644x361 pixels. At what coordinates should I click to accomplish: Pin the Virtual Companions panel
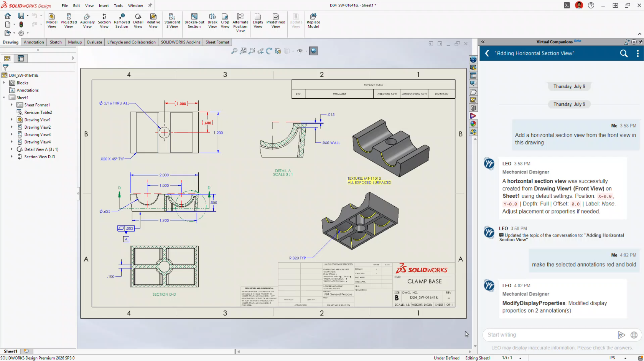tap(641, 42)
